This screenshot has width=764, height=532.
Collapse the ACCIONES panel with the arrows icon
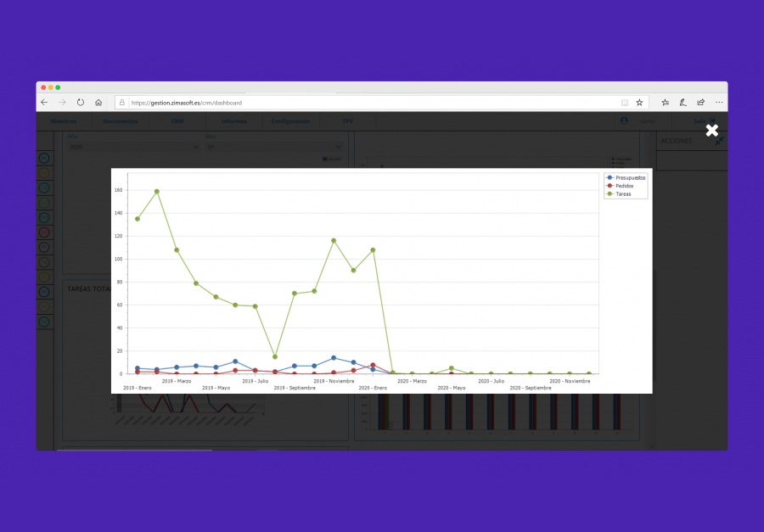click(719, 141)
